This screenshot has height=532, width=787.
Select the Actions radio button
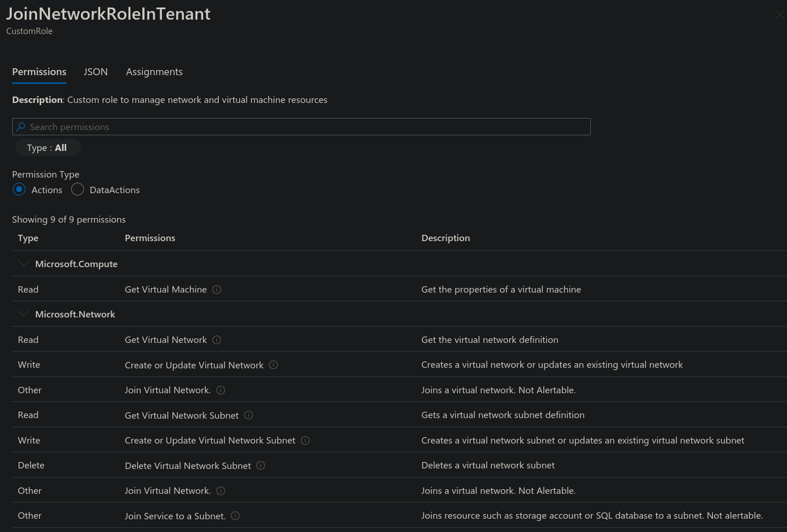pyautogui.click(x=19, y=189)
